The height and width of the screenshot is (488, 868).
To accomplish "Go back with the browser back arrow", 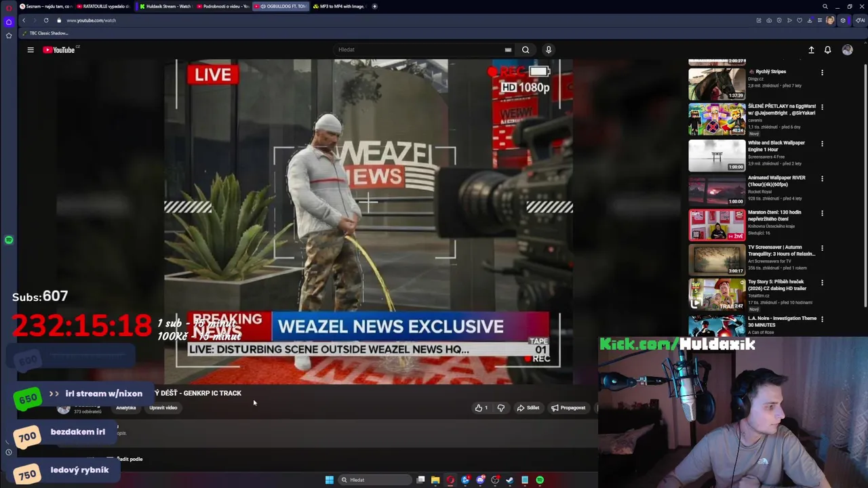I will (x=24, y=20).
